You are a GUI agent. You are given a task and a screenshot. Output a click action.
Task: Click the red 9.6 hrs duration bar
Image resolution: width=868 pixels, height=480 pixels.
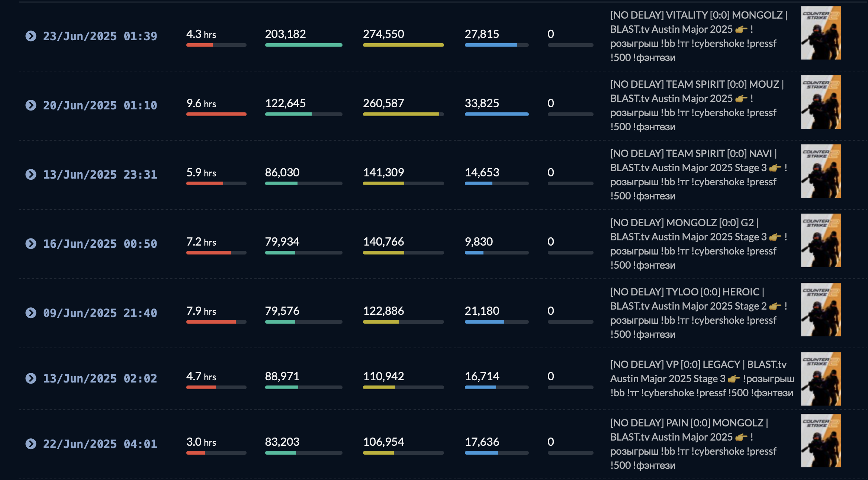[216, 114]
